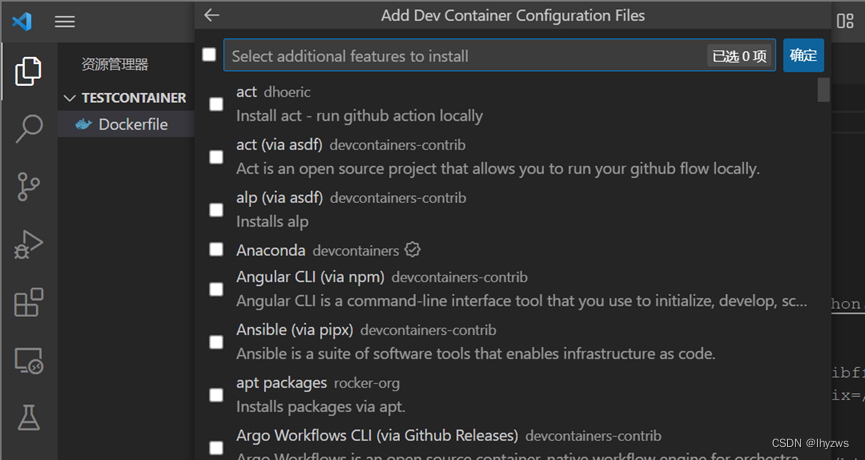Click verified badge next to Anaconda devcontainers
The image size is (865, 460).
(x=412, y=250)
